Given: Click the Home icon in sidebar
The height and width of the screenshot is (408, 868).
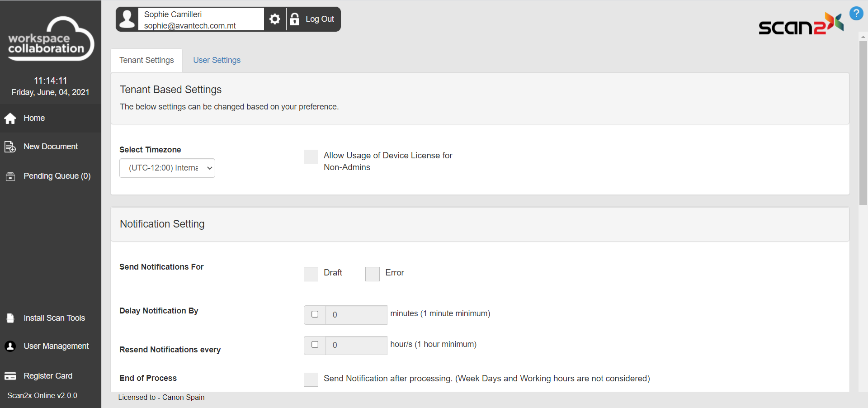Looking at the screenshot, I should tap(10, 119).
